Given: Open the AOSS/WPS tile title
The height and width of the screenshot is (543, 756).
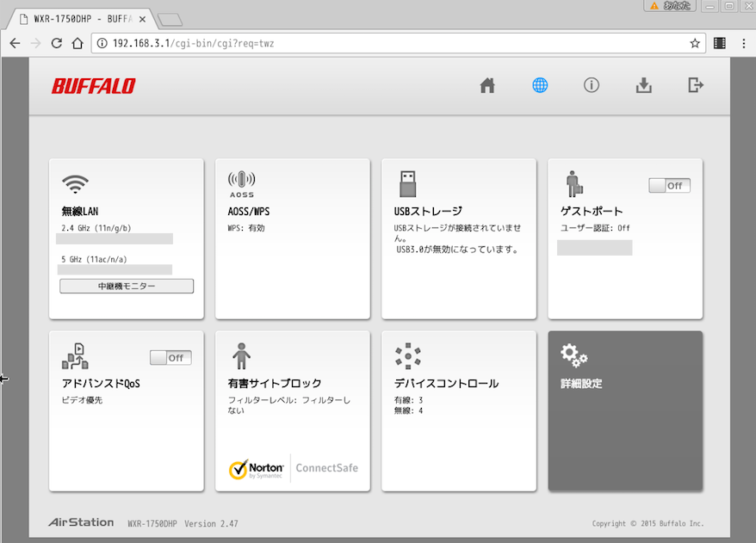Looking at the screenshot, I should (249, 211).
